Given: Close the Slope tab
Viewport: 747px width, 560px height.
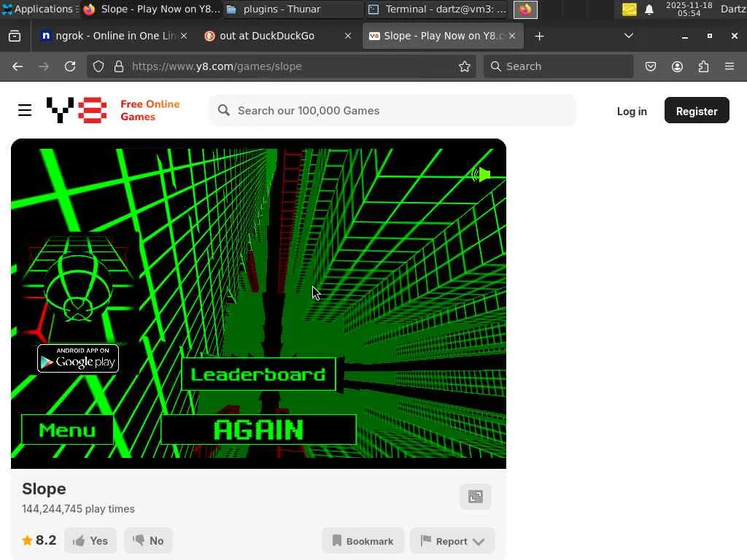Looking at the screenshot, I should 512,36.
